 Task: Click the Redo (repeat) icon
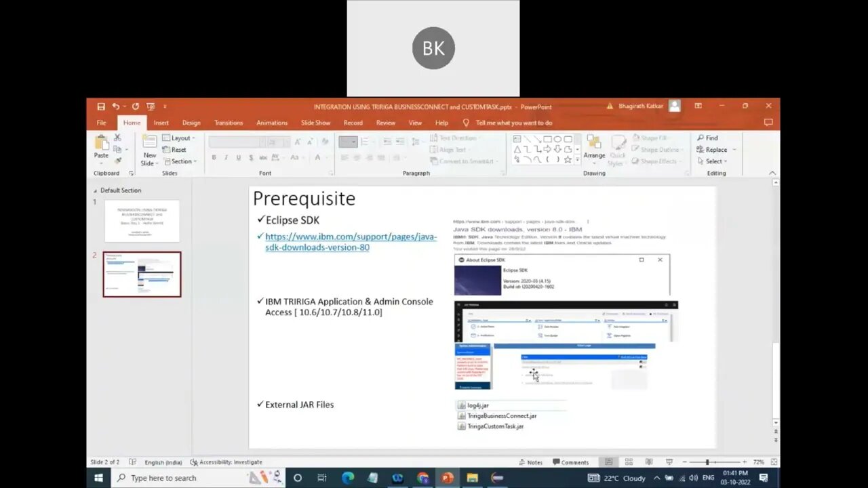point(135,106)
